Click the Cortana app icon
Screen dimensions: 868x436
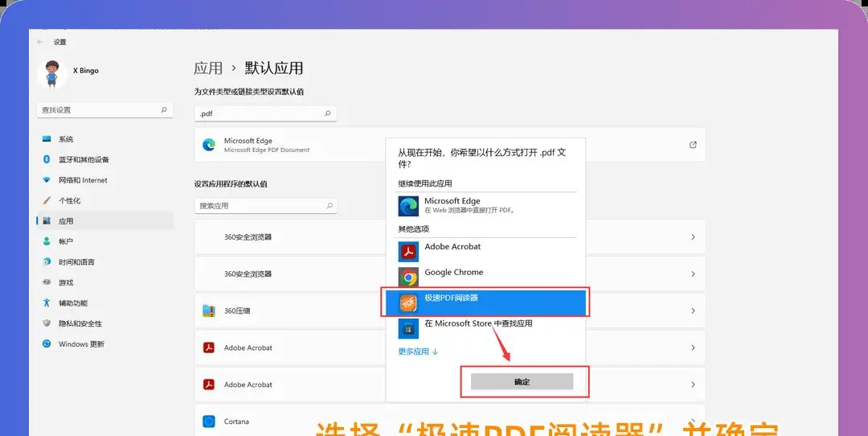click(x=209, y=422)
